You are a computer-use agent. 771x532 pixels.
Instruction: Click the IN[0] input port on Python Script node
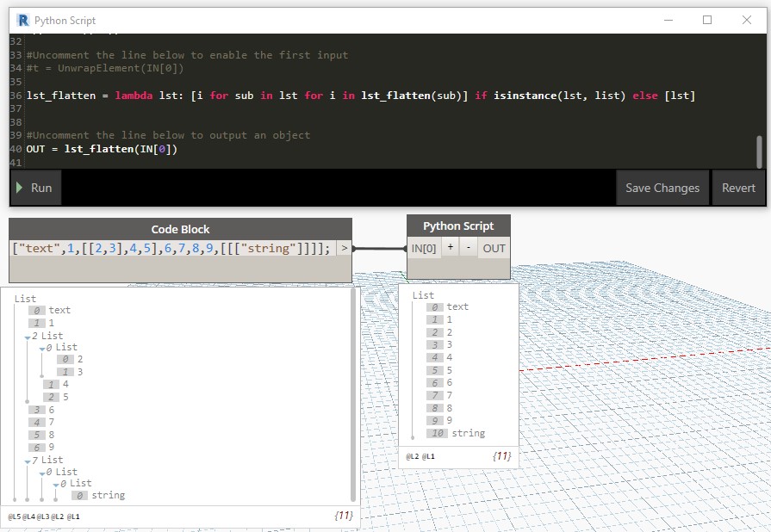[x=423, y=248]
